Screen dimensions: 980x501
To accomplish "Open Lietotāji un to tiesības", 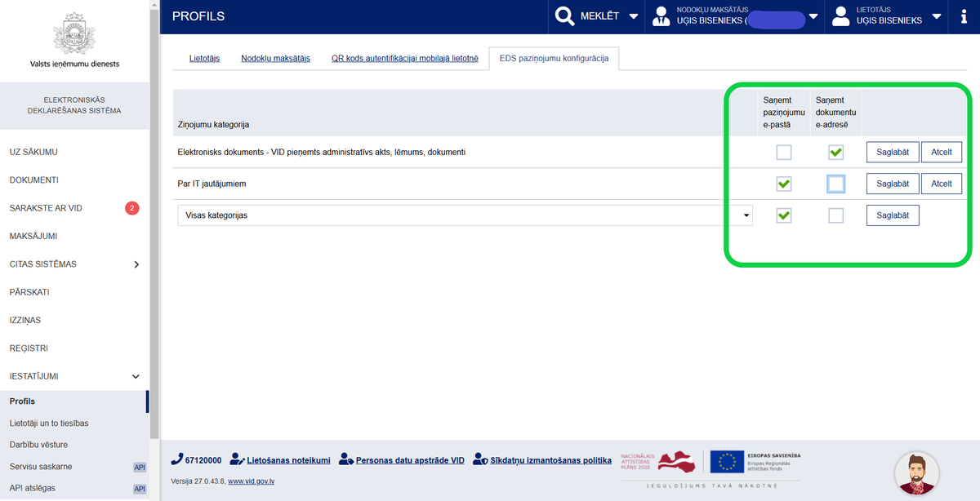I will 49,423.
